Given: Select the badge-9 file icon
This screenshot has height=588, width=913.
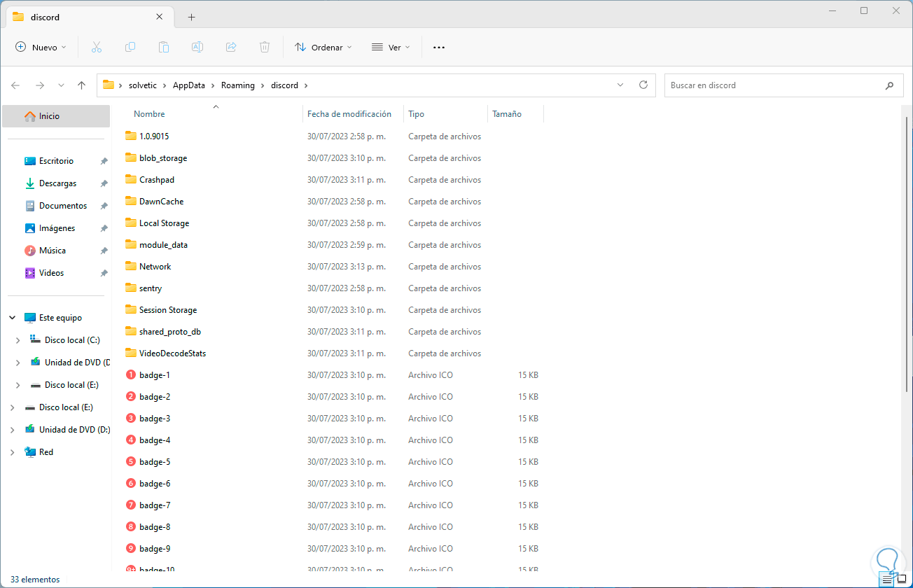Looking at the screenshot, I should click(131, 548).
